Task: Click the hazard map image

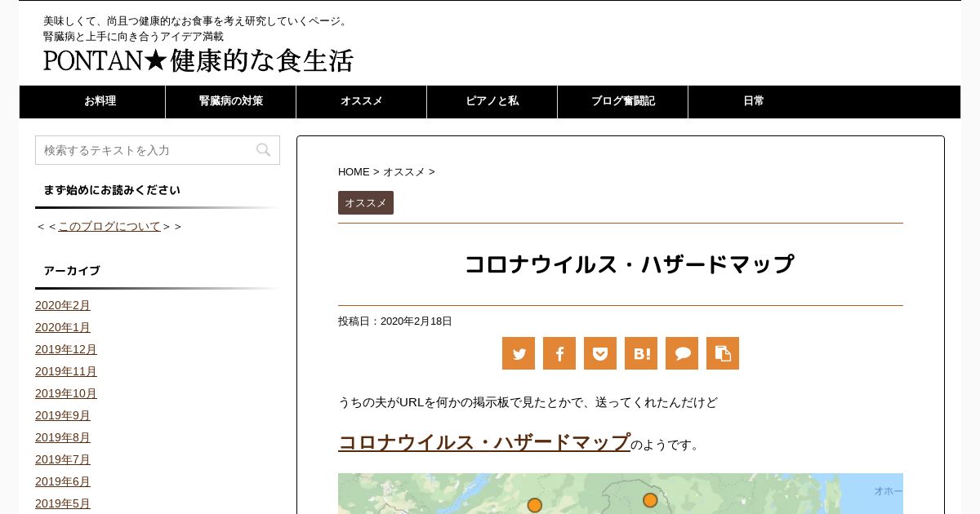Action: [x=621, y=494]
